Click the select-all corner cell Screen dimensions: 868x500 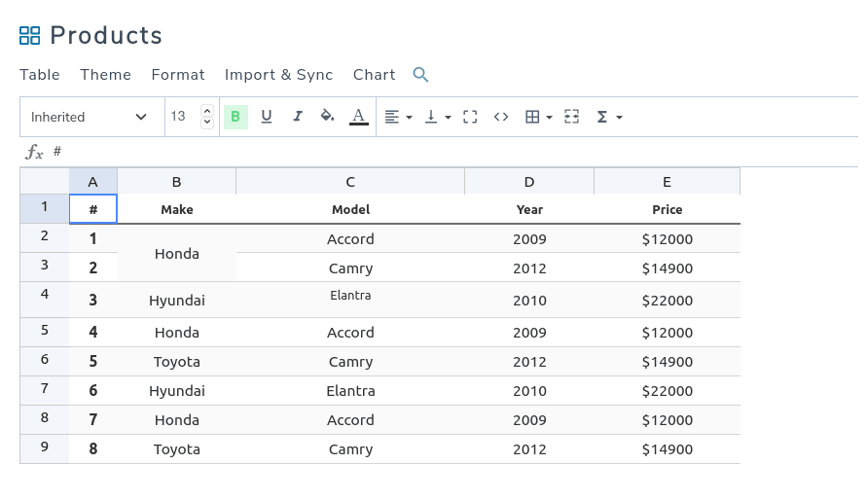[x=45, y=181]
